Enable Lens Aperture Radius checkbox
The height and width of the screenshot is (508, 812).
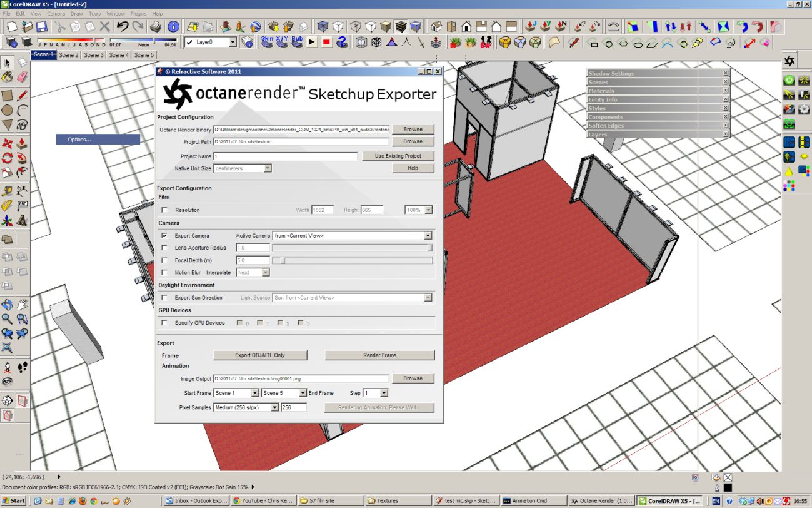click(164, 248)
